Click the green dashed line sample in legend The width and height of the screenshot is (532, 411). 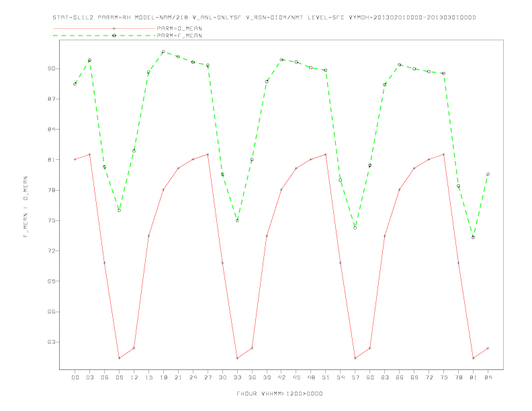pos(104,36)
